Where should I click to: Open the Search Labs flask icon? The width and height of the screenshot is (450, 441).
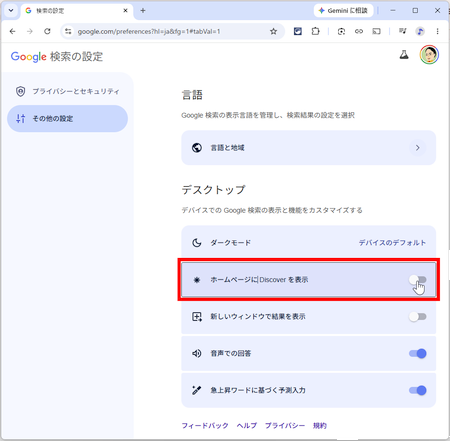404,54
